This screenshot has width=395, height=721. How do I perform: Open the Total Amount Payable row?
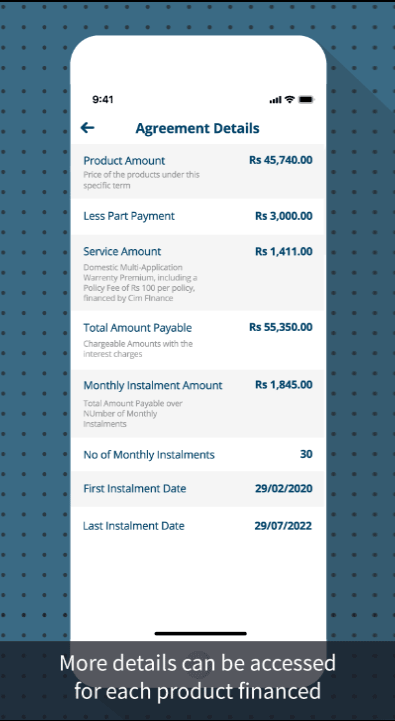click(x=198, y=340)
